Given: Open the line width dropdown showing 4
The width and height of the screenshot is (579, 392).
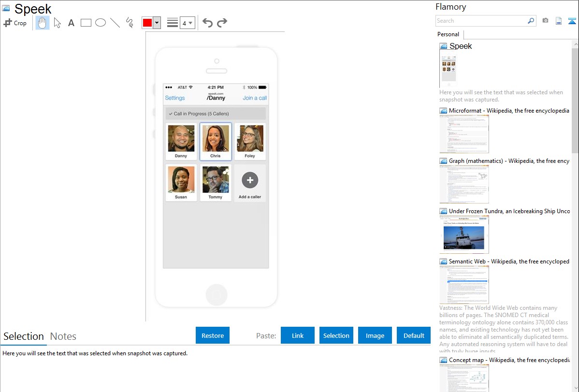Looking at the screenshot, I should pyautogui.click(x=188, y=23).
